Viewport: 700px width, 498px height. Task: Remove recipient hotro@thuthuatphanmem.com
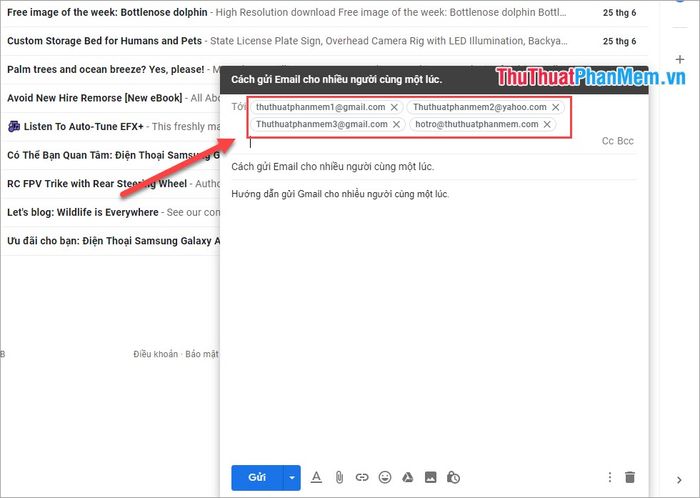click(x=547, y=124)
